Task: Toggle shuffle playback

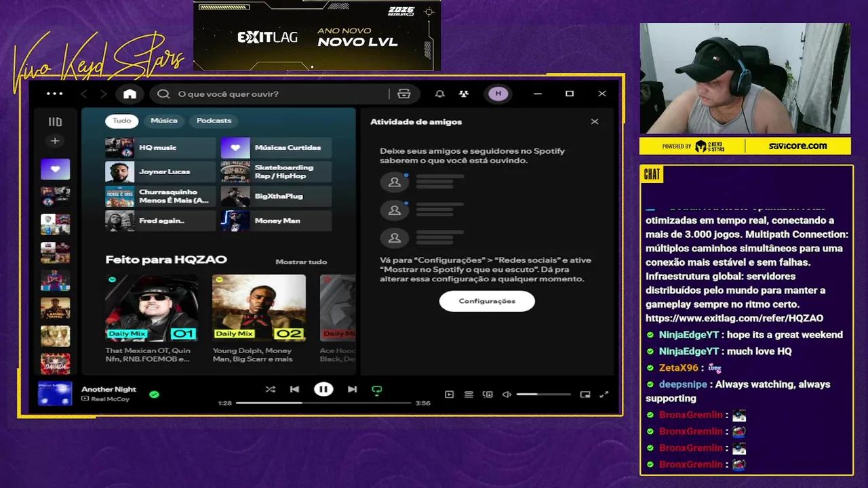Action: click(x=270, y=389)
